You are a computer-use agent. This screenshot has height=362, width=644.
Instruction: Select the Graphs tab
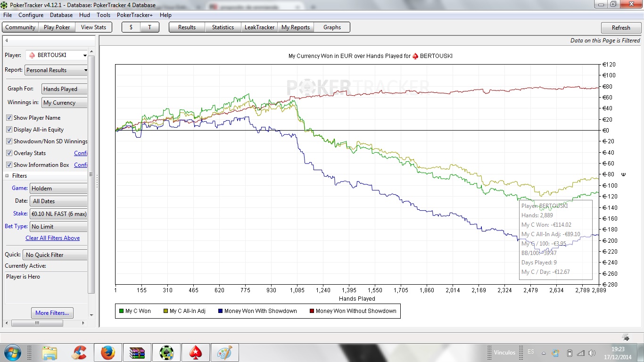pyautogui.click(x=332, y=27)
